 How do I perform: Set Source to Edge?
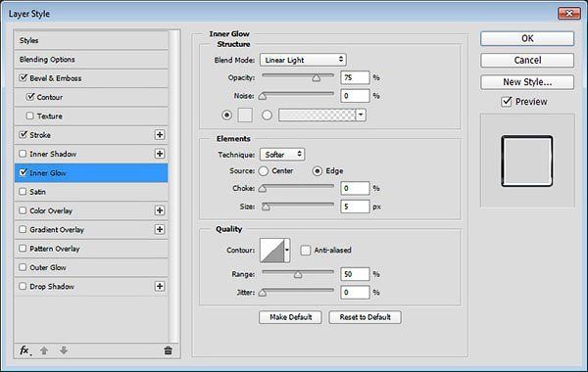[x=318, y=171]
